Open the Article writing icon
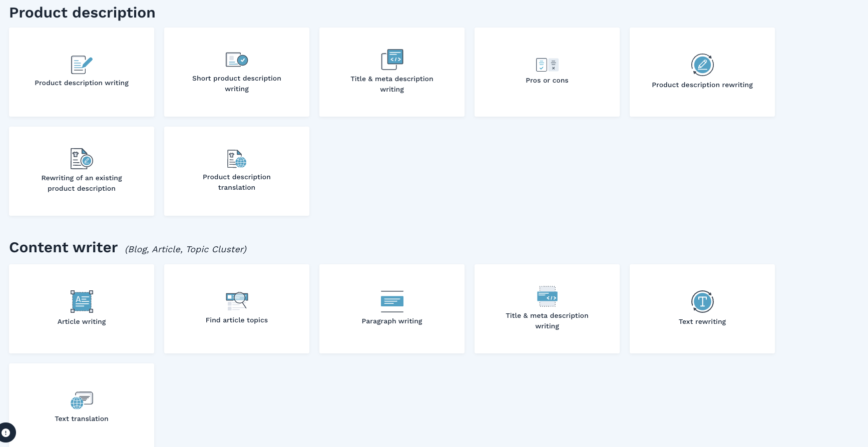This screenshot has height=447, width=868. 82,301
